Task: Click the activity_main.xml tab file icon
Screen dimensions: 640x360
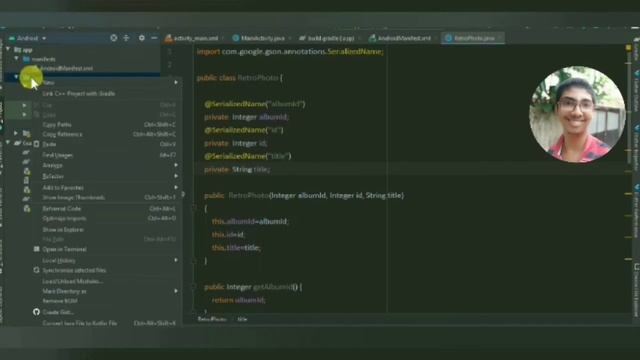Action: [169, 38]
